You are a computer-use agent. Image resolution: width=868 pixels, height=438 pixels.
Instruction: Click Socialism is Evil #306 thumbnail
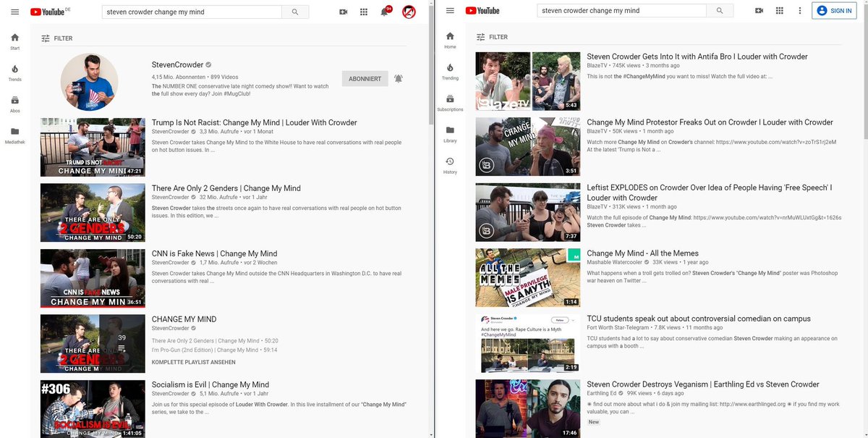click(x=93, y=409)
